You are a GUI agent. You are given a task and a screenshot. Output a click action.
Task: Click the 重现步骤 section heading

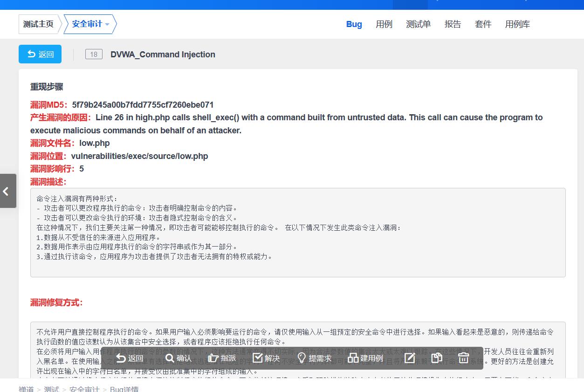(x=47, y=87)
